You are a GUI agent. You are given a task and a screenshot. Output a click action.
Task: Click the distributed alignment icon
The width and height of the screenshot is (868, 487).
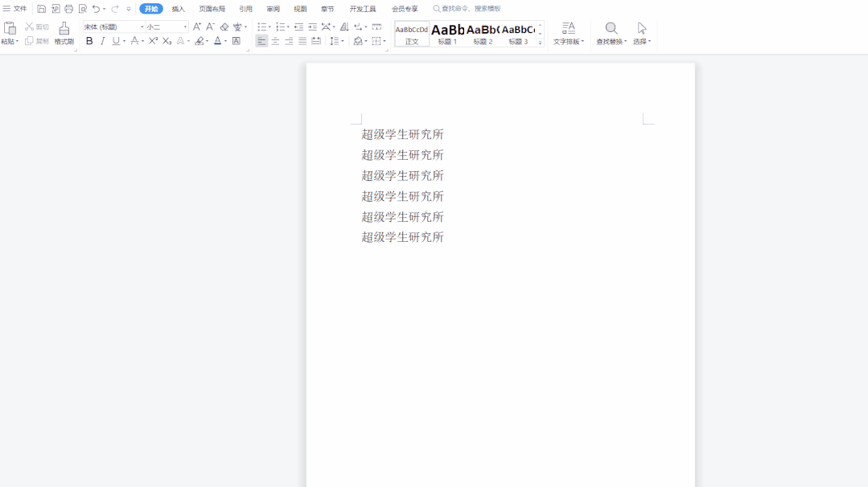tap(316, 41)
